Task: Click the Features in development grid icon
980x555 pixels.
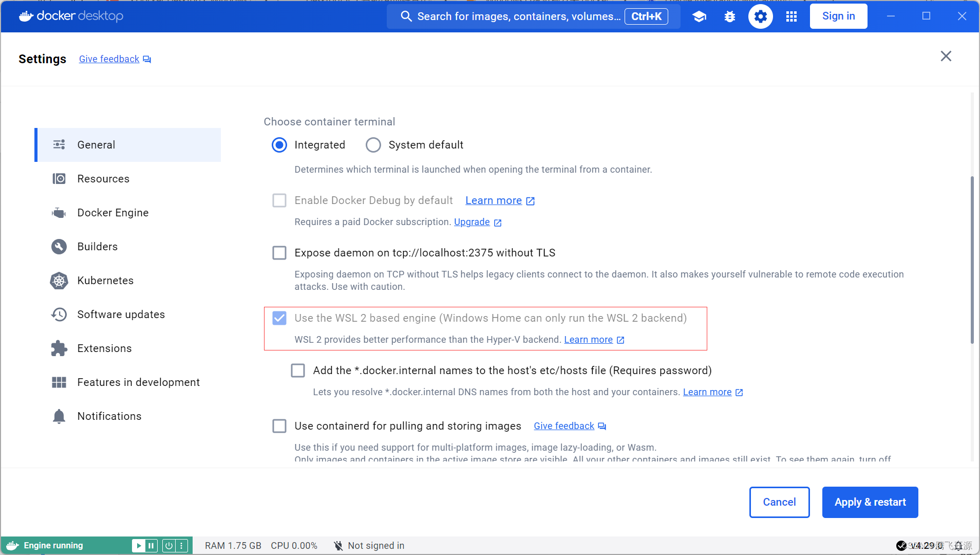Action: tap(59, 382)
